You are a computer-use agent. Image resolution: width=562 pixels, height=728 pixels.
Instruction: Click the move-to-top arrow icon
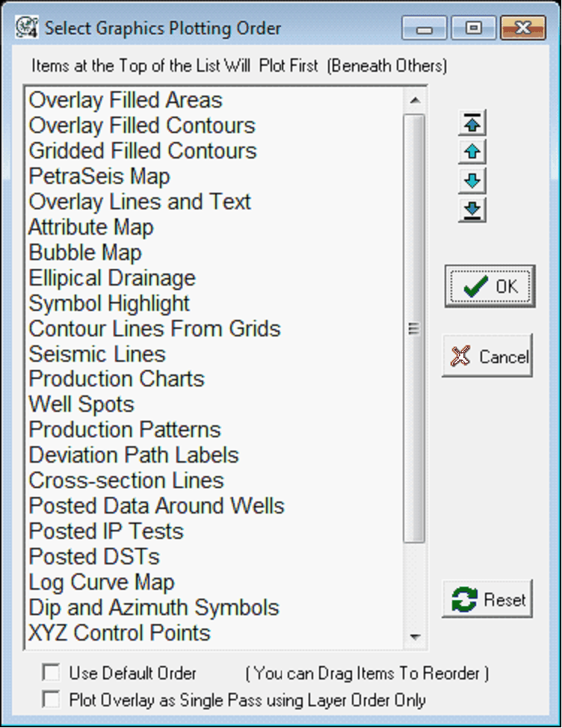[472, 122]
